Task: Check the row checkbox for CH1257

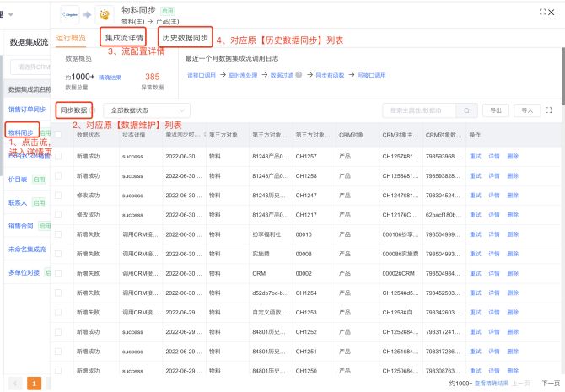Action: [x=58, y=157]
